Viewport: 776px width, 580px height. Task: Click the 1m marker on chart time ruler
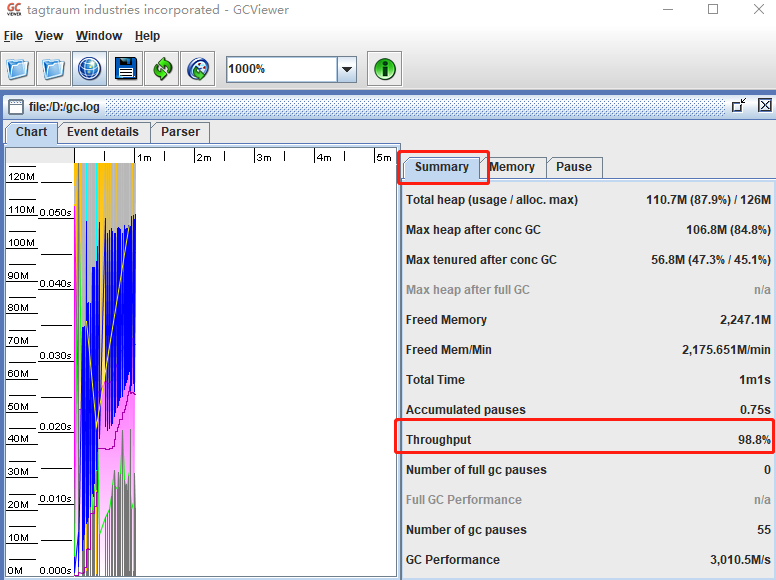point(145,157)
